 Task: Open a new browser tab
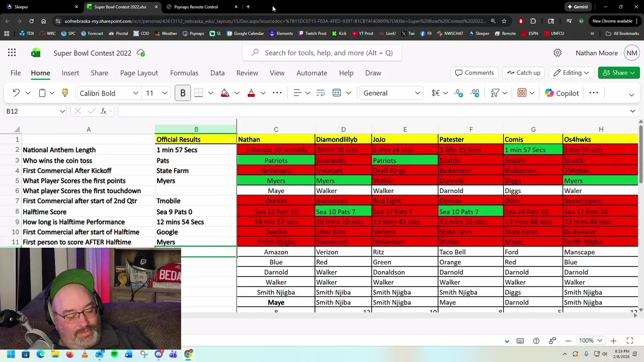248,7
